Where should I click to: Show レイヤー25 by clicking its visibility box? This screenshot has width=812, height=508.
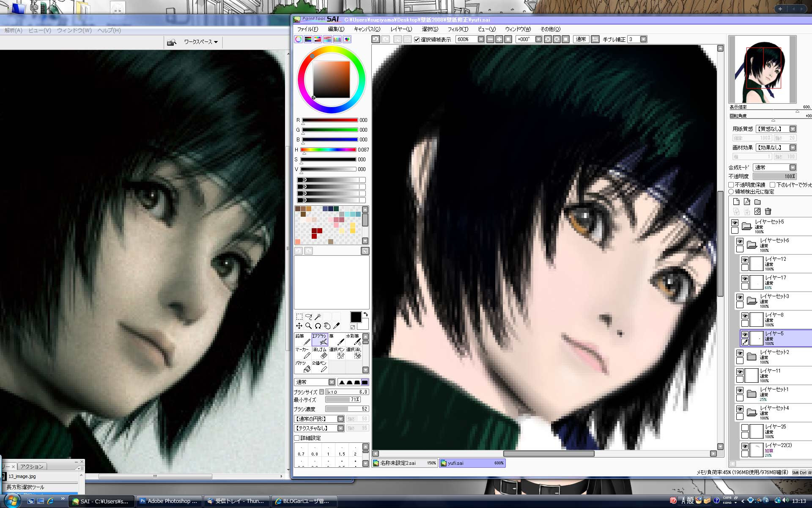coord(745,428)
